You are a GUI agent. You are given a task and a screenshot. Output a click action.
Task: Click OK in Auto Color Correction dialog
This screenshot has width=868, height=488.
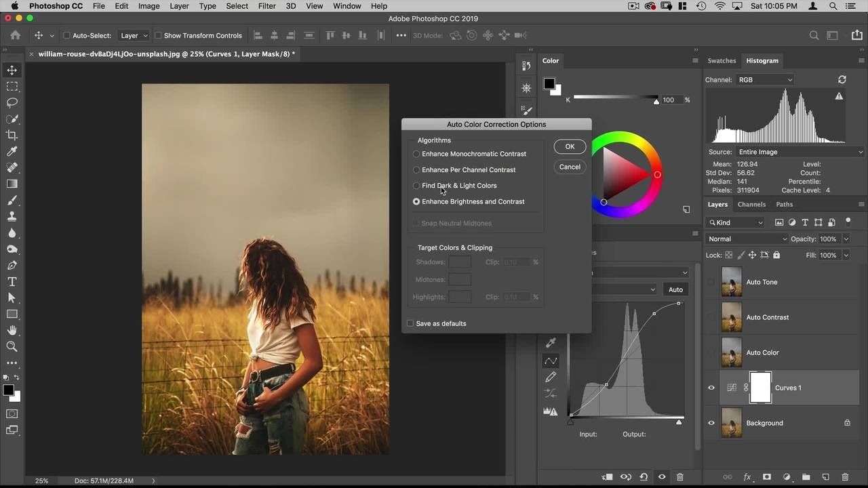pos(570,146)
